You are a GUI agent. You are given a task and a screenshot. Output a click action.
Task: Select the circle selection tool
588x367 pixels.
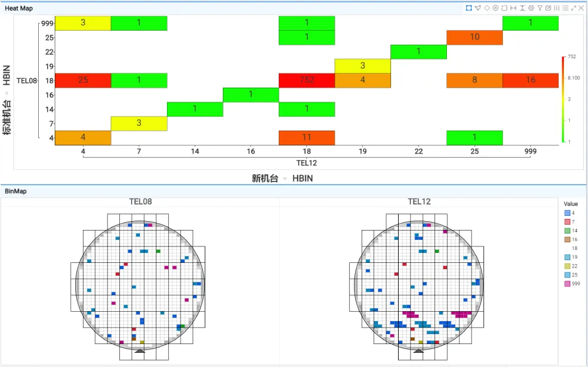[487, 8]
